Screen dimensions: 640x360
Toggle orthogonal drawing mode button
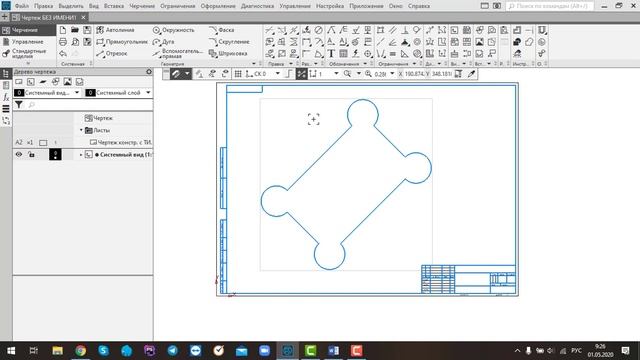click(289, 74)
